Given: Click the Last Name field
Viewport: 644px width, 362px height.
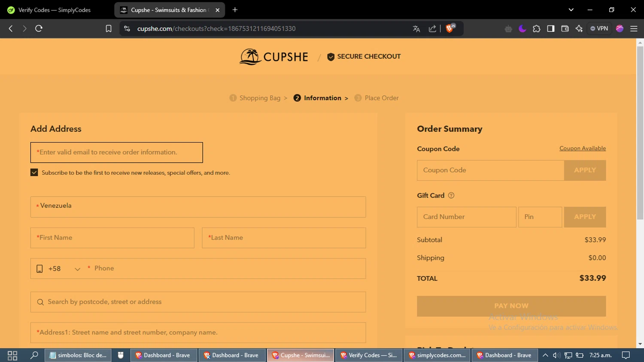Looking at the screenshot, I should (x=284, y=238).
